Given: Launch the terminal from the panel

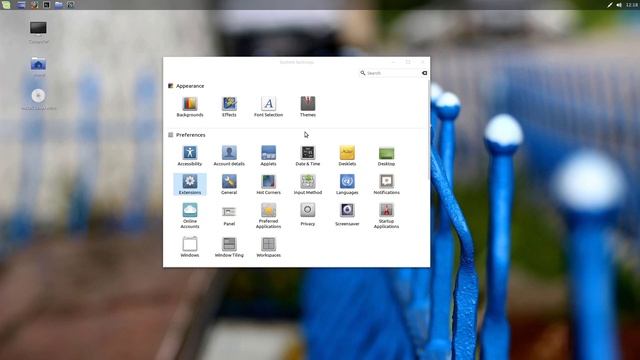Looking at the screenshot, I should tap(46, 4).
